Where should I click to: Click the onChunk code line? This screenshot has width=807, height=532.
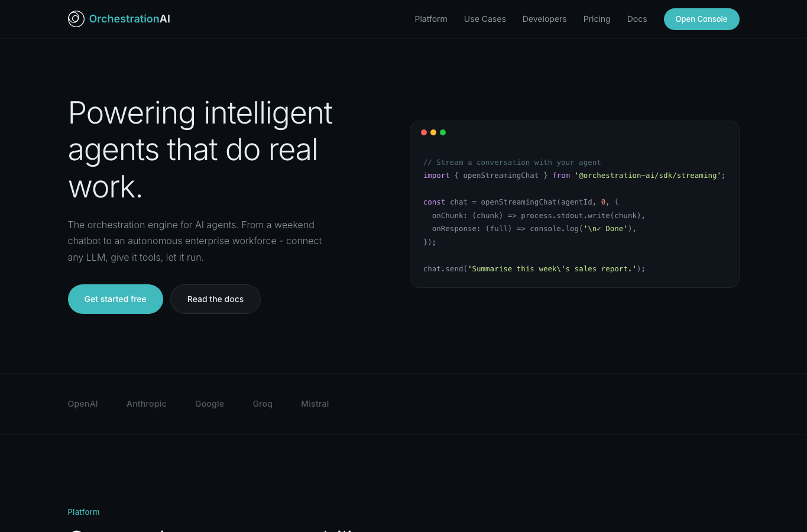click(539, 216)
